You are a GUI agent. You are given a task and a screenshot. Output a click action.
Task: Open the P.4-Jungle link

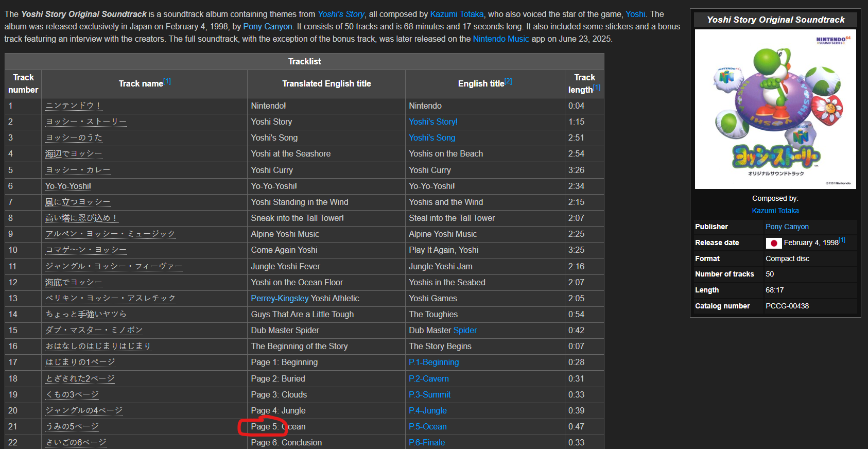tap(428, 410)
